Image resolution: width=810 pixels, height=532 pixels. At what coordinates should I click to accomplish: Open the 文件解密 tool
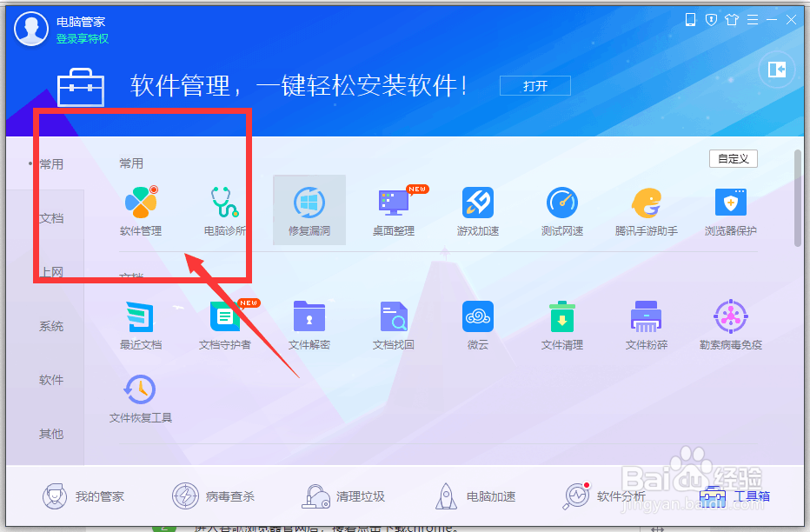pos(309,325)
